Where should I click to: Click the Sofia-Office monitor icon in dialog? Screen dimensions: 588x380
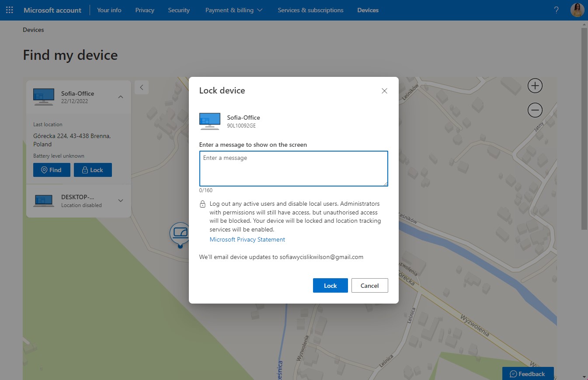coord(210,121)
